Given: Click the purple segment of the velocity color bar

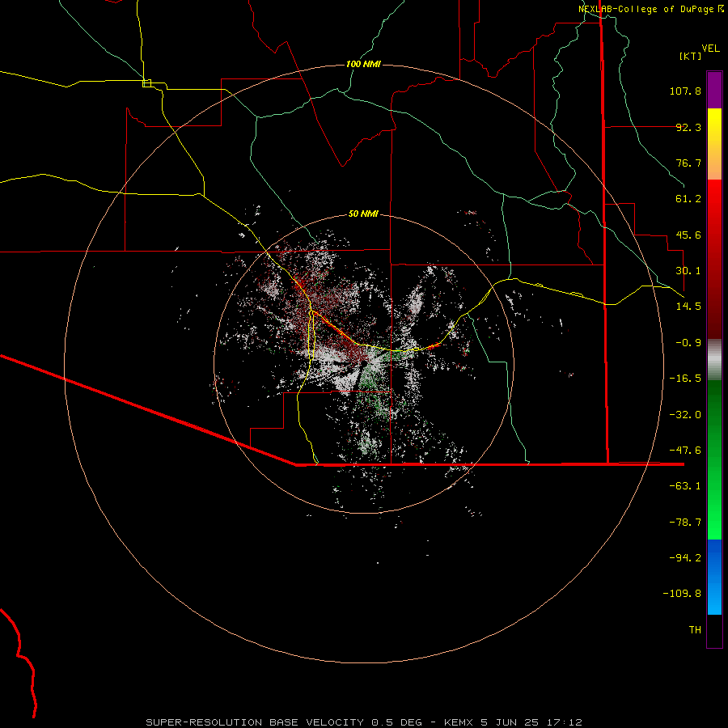Looking at the screenshot, I should click(714, 90).
